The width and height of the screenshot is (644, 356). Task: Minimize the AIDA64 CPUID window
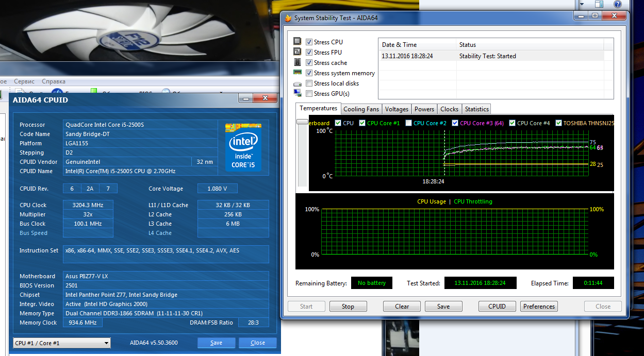(x=245, y=98)
